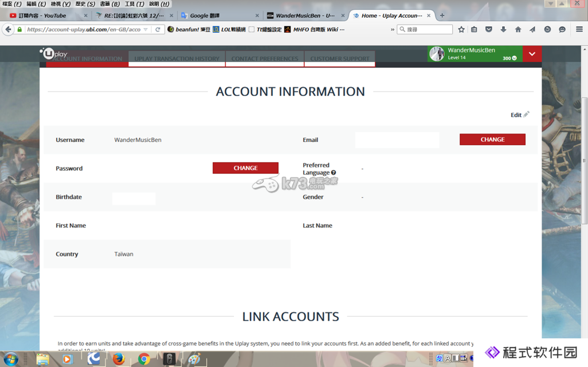Click CHANGE button next to Password

pos(245,168)
